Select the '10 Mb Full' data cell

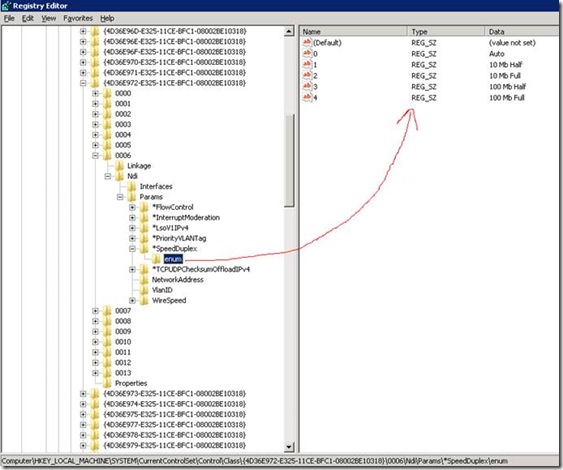pyautogui.click(x=504, y=76)
